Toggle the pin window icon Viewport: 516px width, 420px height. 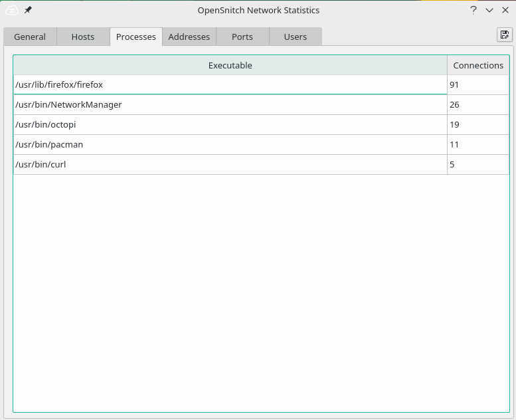(x=28, y=10)
